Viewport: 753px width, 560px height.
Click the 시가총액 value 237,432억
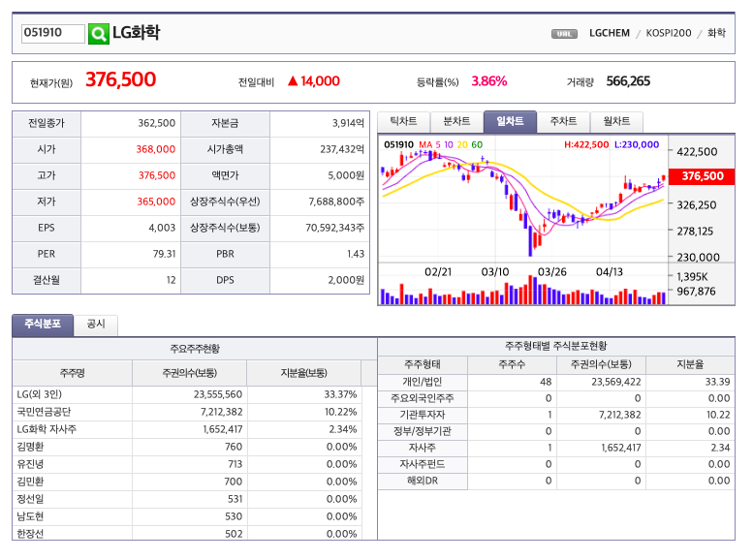click(342, 149)
